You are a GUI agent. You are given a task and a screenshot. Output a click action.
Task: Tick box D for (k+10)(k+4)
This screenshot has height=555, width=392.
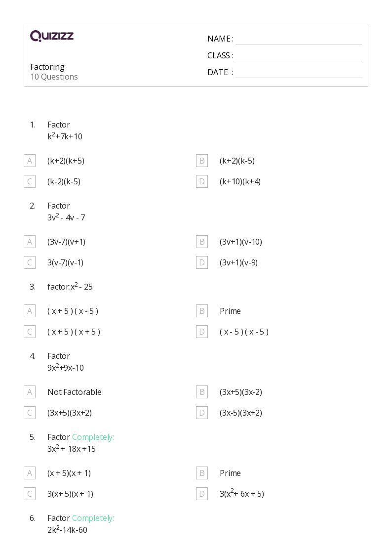(202, 181)
